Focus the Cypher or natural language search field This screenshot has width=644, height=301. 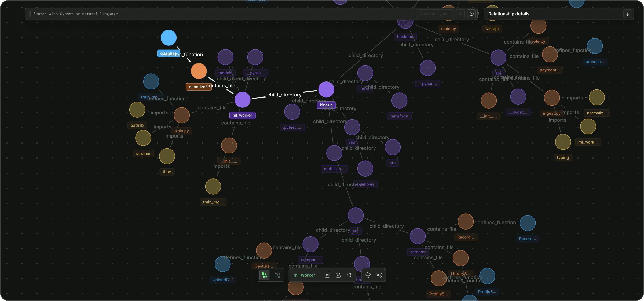(215, 14)
